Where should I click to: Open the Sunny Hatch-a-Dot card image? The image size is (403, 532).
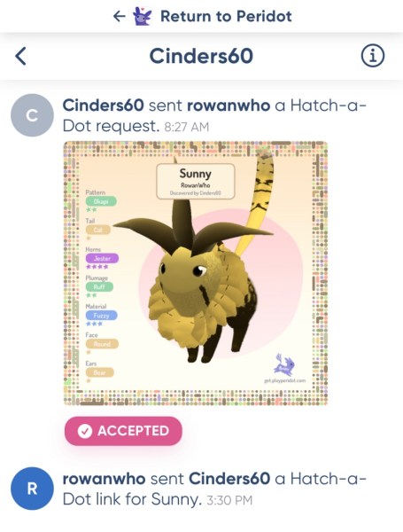point(196,273)
